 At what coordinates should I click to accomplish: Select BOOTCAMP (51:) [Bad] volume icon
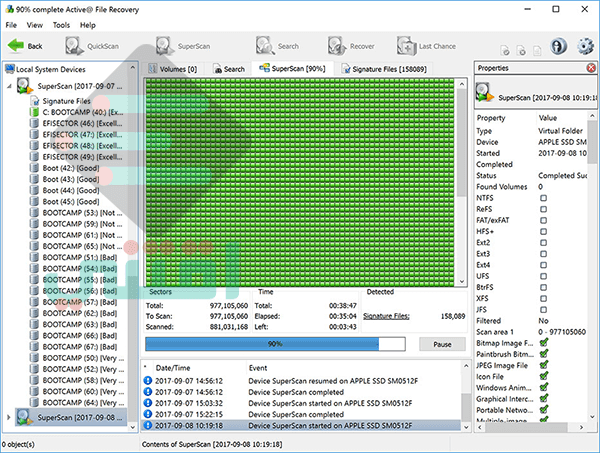pyautogui.click(x=34, y=257)
